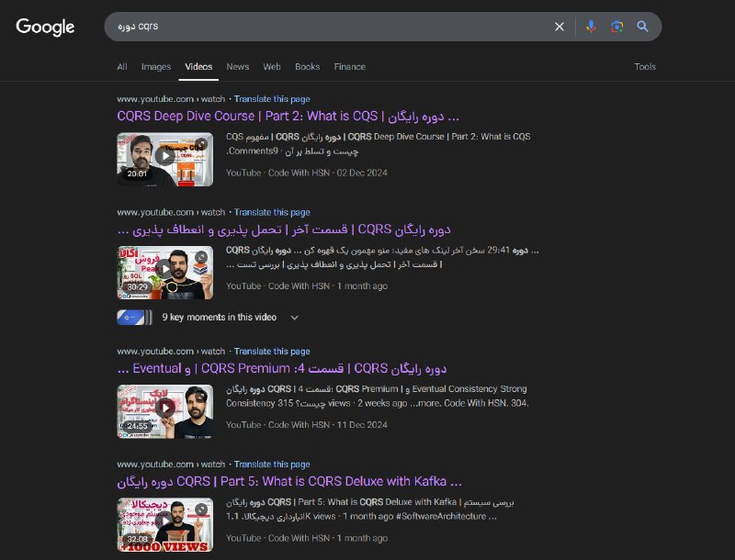The height and width of the screenshot is (560, 735).
Task: Click 'YouTube · Code With HSN · 11 Dec 2024' text
Action: click(x=307, y=425)
